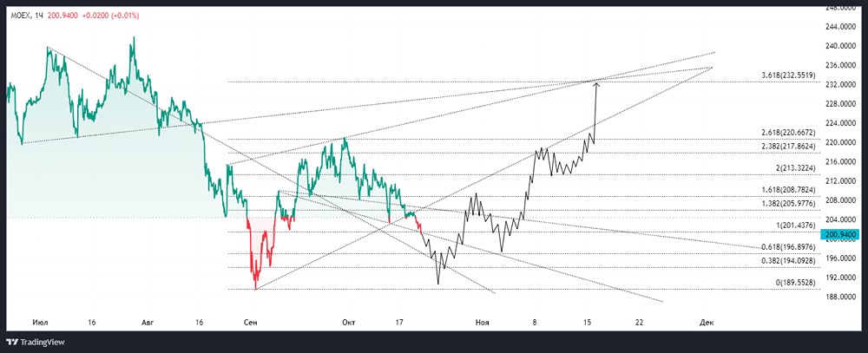The height and width of the screenshot is (353, 868).
Task: Select the 224.0000 price axis label
Action: click(842, 123)
